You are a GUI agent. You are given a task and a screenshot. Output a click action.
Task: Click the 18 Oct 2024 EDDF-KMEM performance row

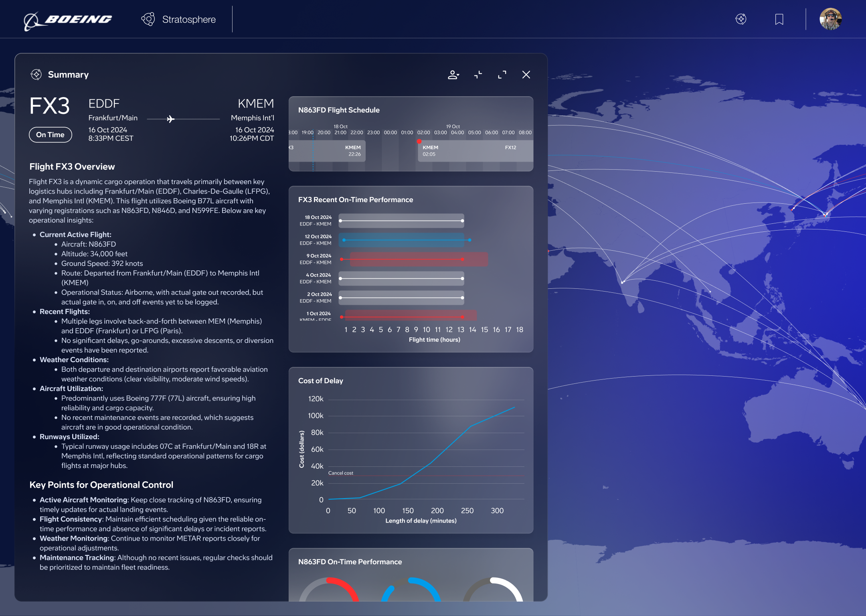(x=401, y=221)
